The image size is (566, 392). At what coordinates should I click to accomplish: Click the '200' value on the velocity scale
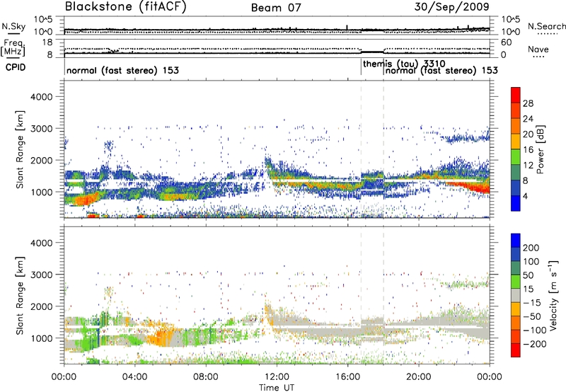[531, 248]
